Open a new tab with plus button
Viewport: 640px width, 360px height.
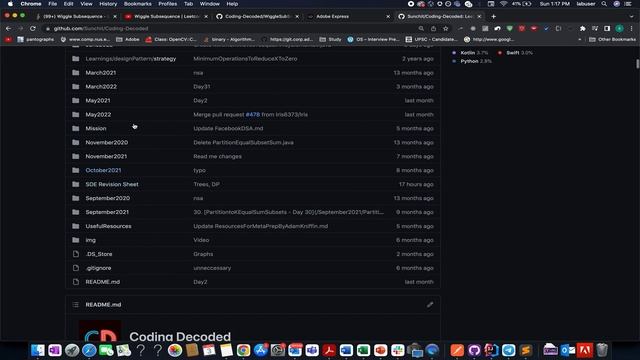point(493,16)
